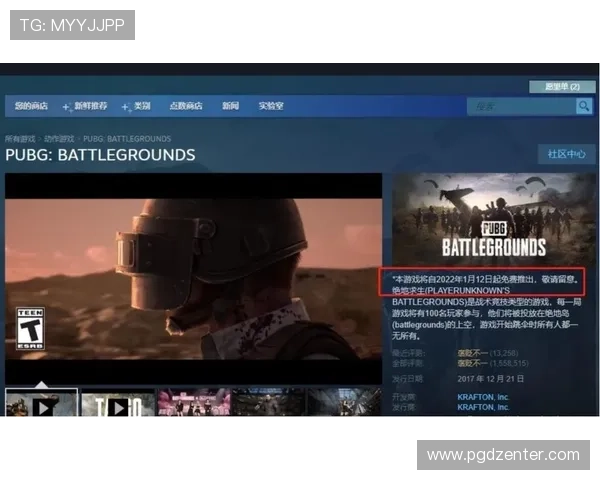
Task: Open the KRAFTON, Inc. developer link
Action: [x=483, y=397]
